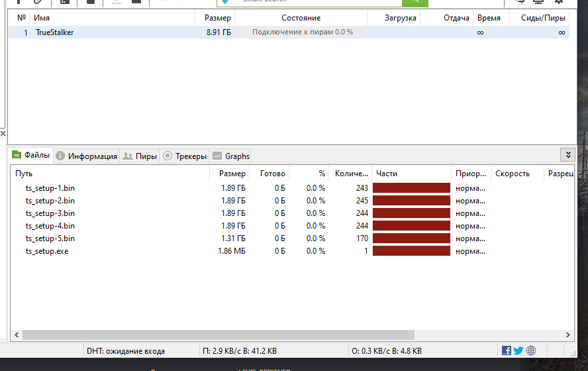This screenshot has height=371, width=588.
Task: Click the horizontal scrollbar thumb in files pane
Action: (x=219, y=335)
